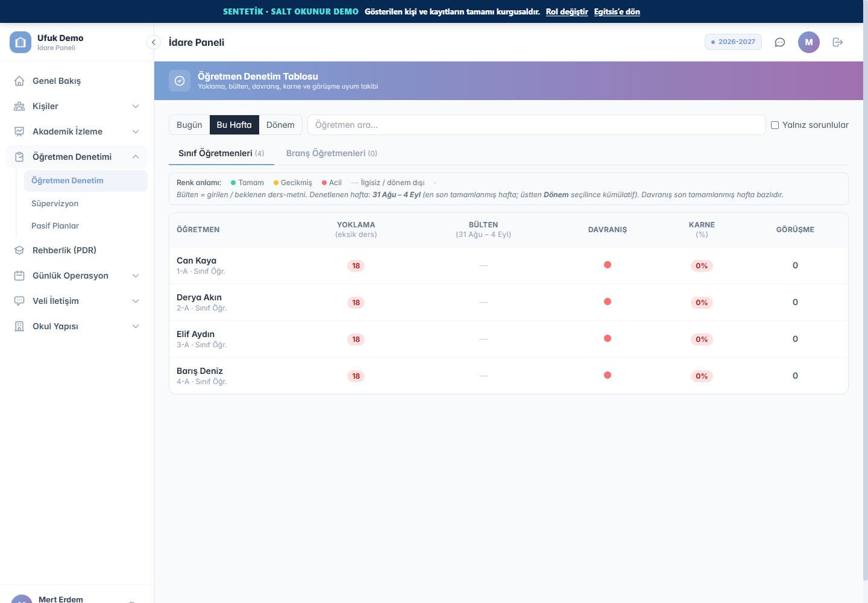Image resolution: width=868 pixels, height=603 pixels.
Task: Switch to Sınıf Öğretmenleri tab
Action: [x=221, y=153]
